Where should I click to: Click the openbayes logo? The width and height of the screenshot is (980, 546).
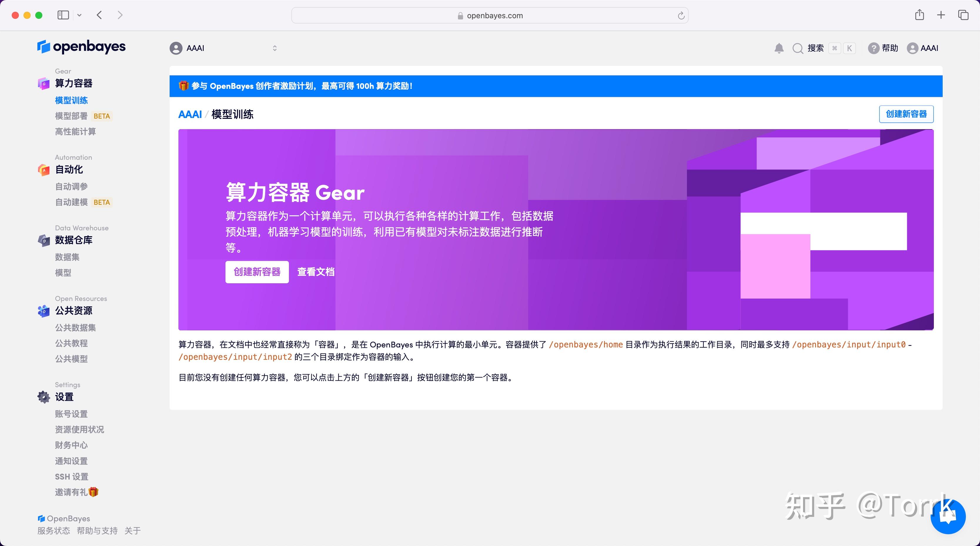pyautogui.click(x=81, y=47)
